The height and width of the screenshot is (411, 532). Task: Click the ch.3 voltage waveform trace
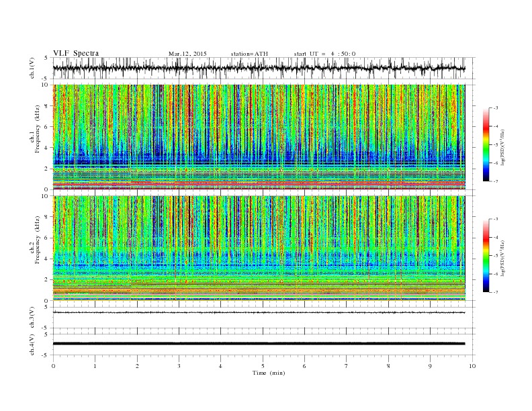coord(259,312)
